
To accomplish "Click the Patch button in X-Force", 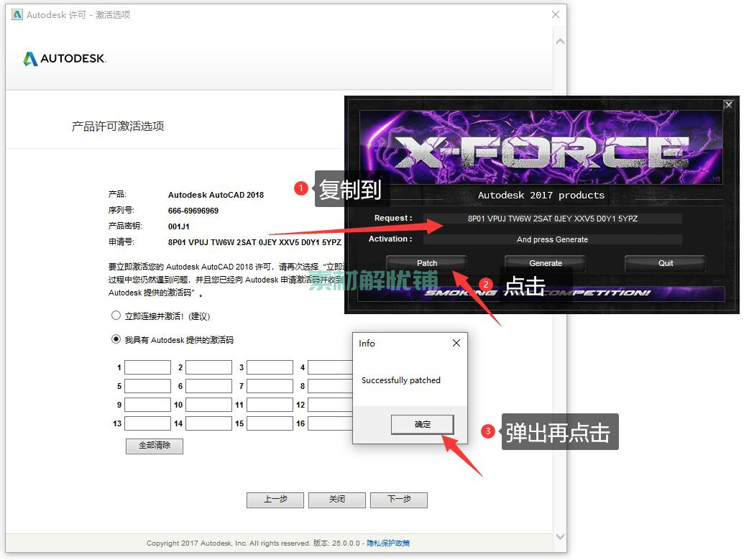I will [426, 263].
